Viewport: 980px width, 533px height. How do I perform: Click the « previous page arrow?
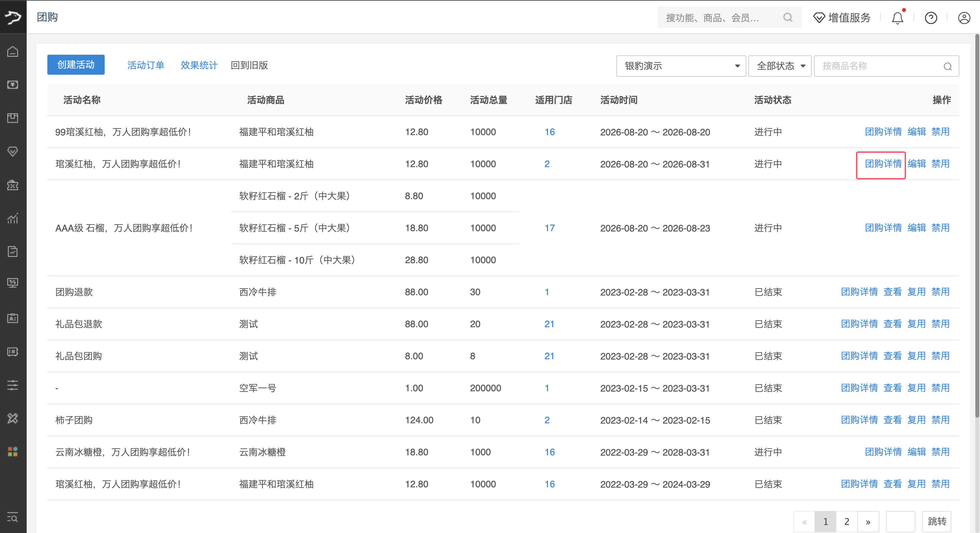(x=804, y=521)
